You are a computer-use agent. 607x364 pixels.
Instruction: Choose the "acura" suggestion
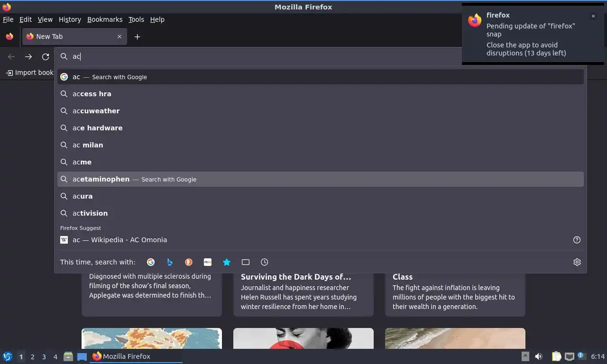[x=321, y=196]
